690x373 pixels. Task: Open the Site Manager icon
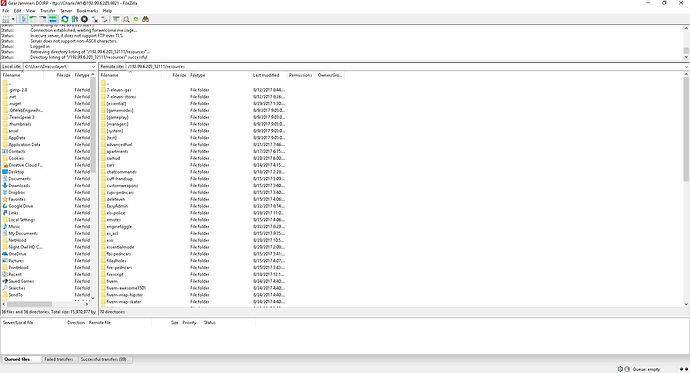pos(6,19)
